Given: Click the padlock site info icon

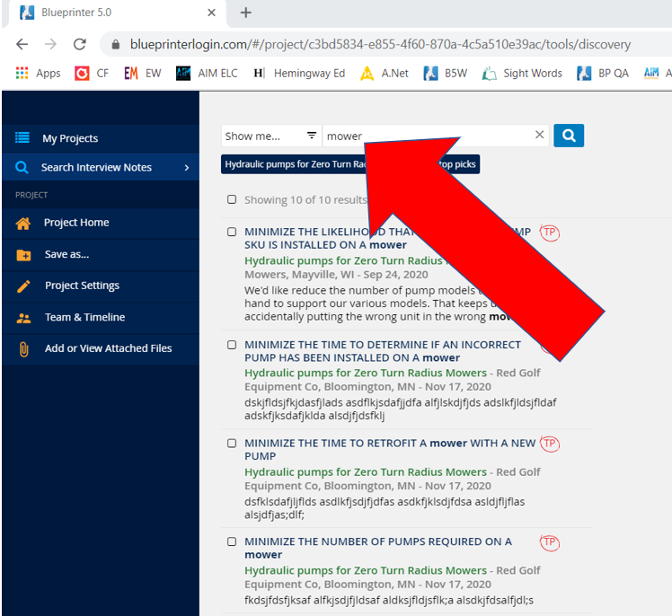Looking at the screenshot, I should pyautogui.click(x=115, y=45).
